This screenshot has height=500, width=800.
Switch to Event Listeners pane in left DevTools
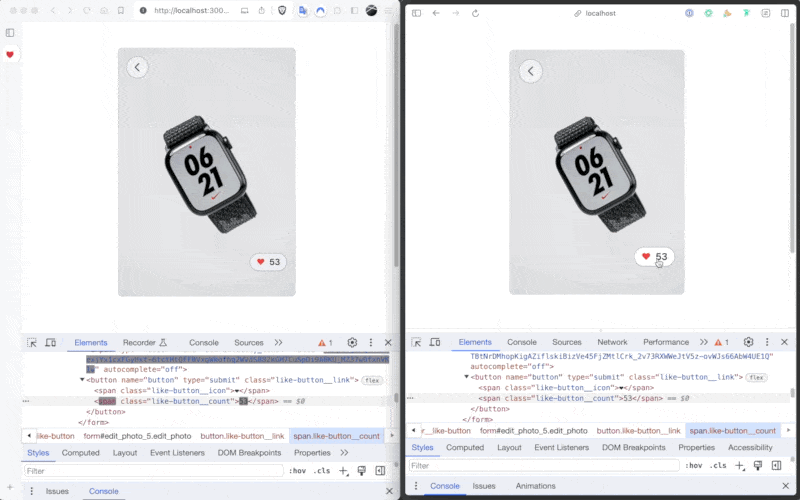(x=177, y=453)
